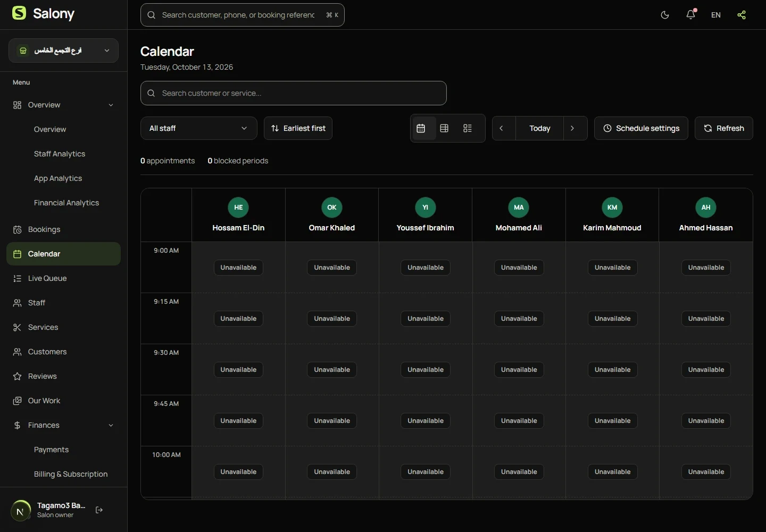
Task: Click the Customers people icon
Action: [x=18, y=352]
